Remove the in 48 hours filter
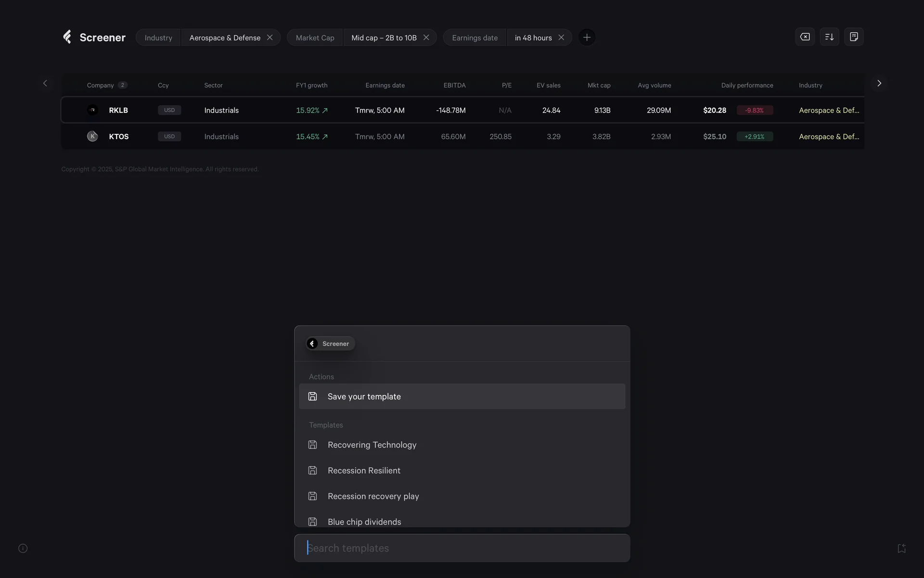The height and width of the screenshot is (578, 924). (561, 38)
